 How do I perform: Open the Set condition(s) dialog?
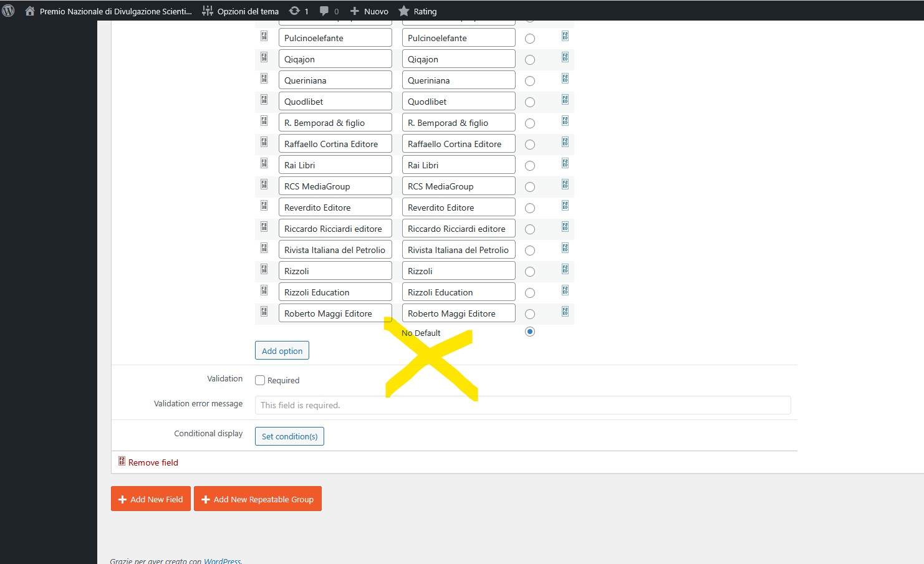click(x=289, y=436)
